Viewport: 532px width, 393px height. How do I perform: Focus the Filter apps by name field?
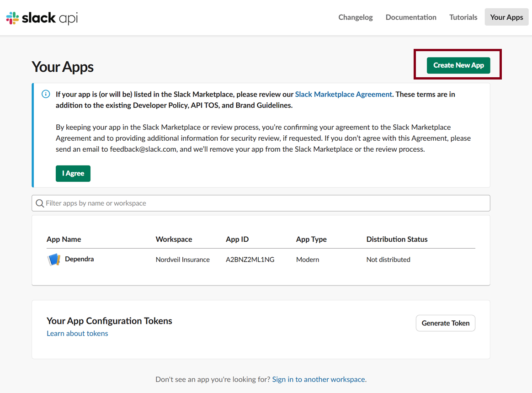coord(261,203)
